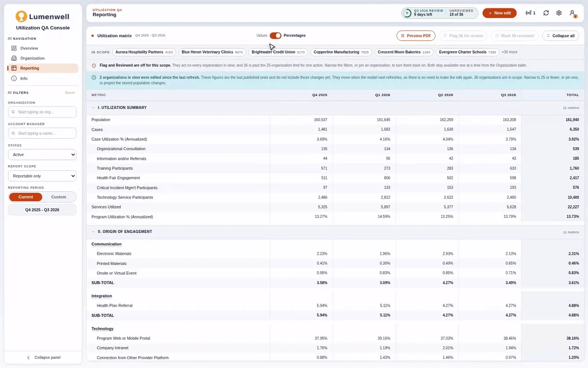Toggle the Values / Percentages switch
The width and height of the screenshot is (588, 368).
tap(275, 35)
